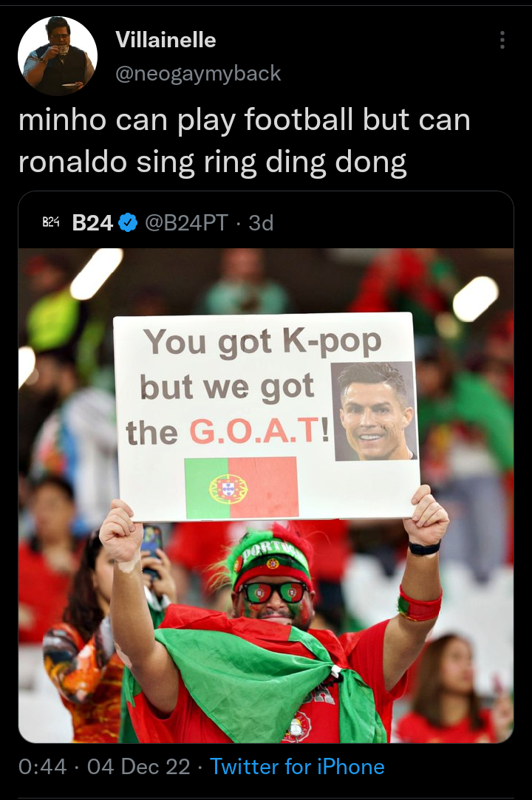Screen dimensions: 532x800
Task: Click the 0:44 tweet timestamp
Action: [42, 766]
